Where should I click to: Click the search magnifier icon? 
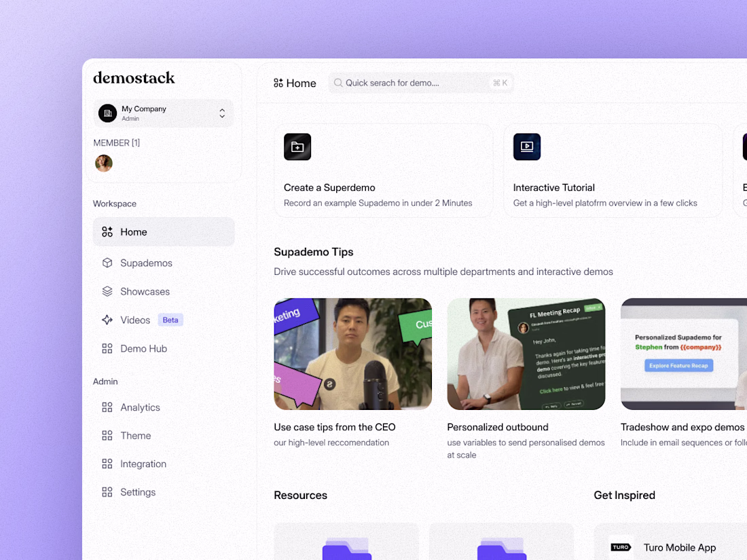338,83
